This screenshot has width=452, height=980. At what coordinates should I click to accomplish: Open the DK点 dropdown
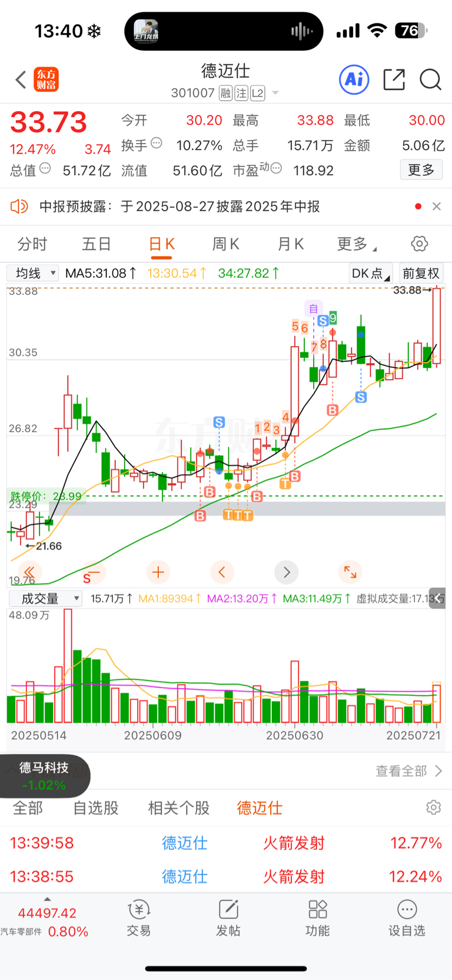click(371, 273)
